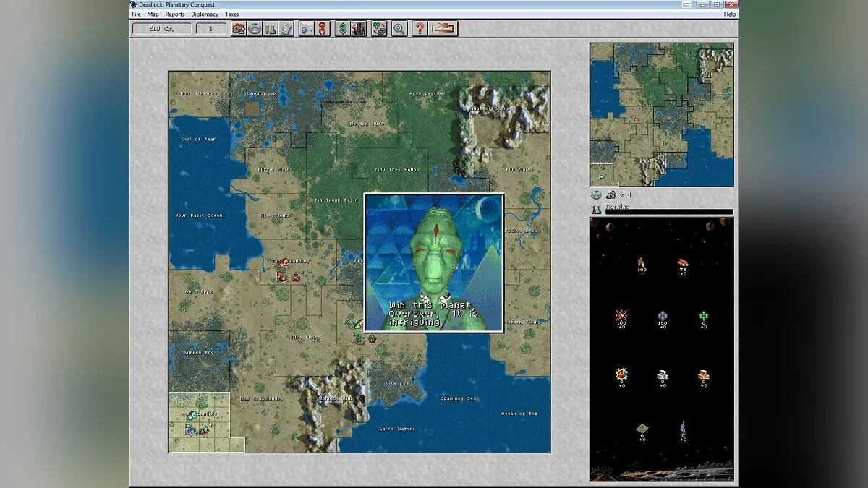Select the red orb resource icon

621,374
